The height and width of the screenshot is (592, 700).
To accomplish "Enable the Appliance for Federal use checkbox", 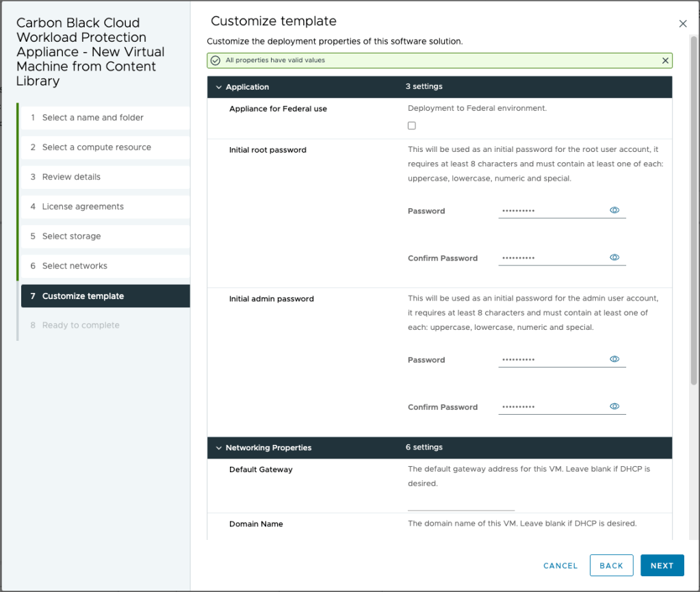I will [x=411, y=125].
